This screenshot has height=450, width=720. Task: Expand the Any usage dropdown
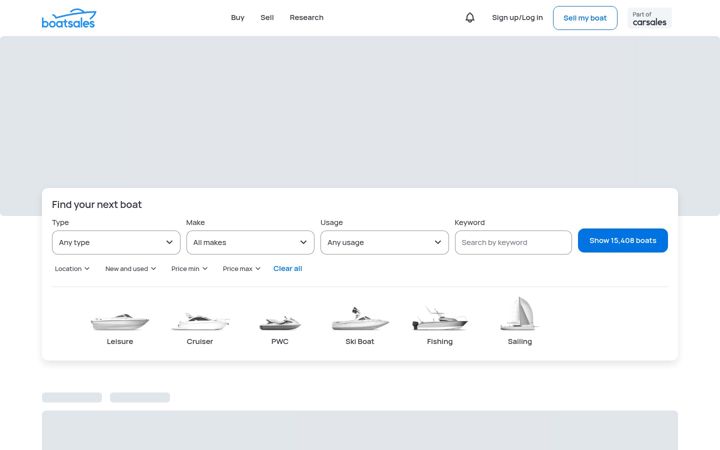click(x=384, y=242)
